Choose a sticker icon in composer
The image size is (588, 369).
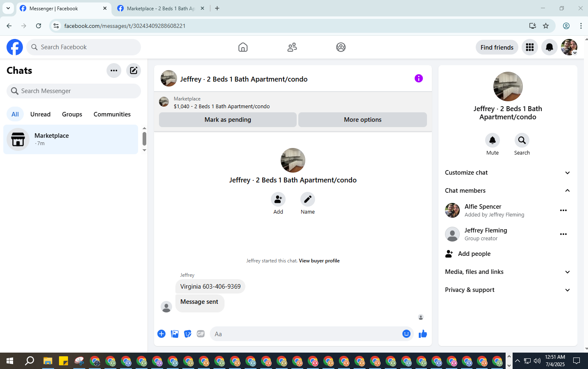[x=188, y=334]
